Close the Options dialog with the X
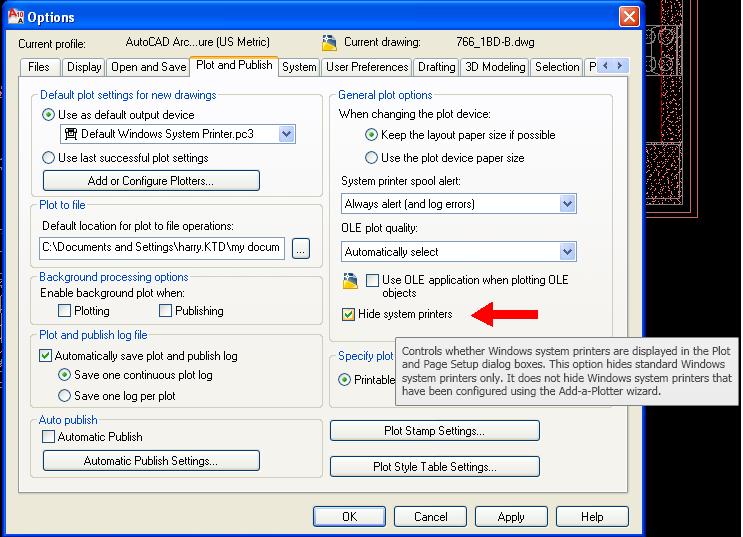This screenshot has width=743, height=537. click(629, 17)
